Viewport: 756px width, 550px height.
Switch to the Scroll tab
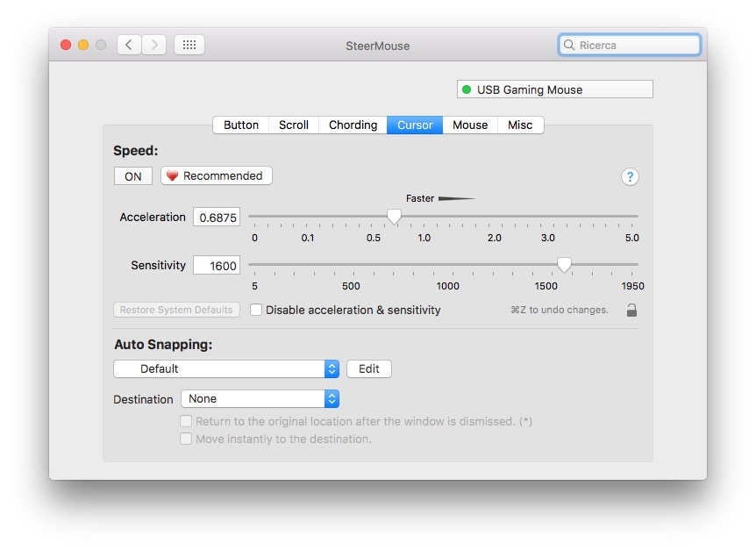coord(294,125)
